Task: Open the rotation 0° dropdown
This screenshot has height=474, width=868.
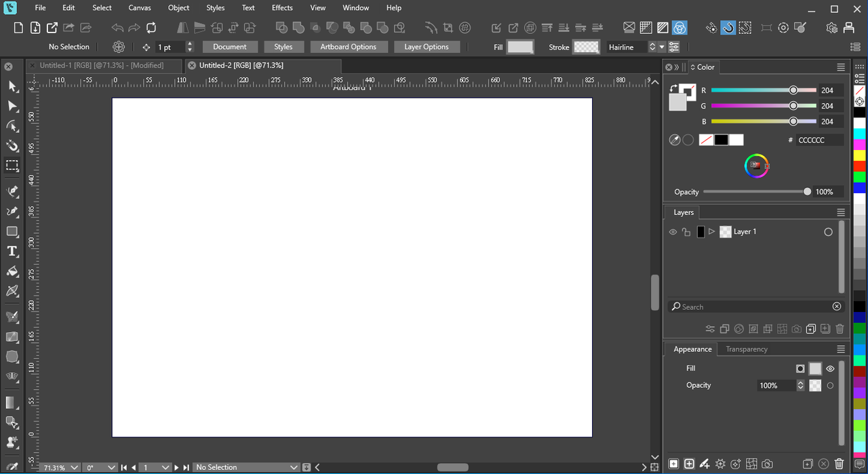Action: click(x=110, y=467)
